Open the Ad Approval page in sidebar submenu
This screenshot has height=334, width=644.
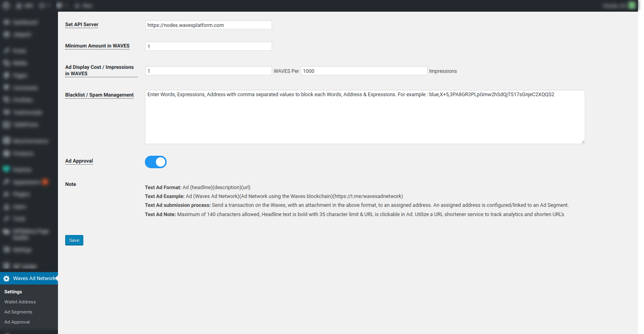[x=17, y=322]
